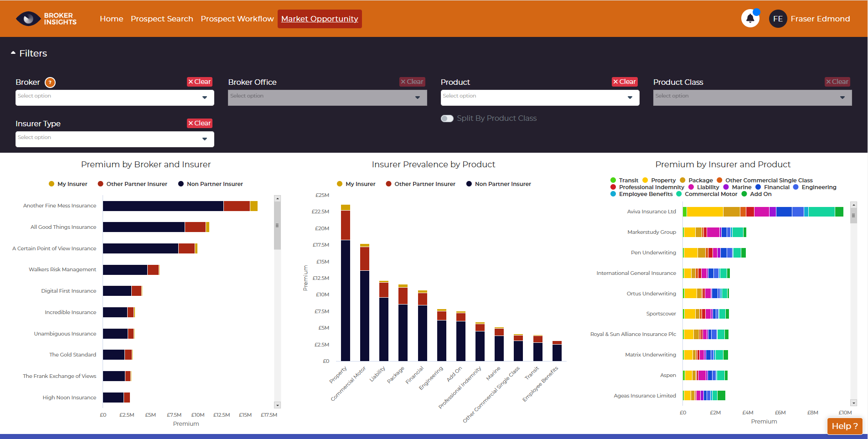Click the Broker Insights eye logo
868x439 pixels.
pyautogui.click(x=28, y=19)
